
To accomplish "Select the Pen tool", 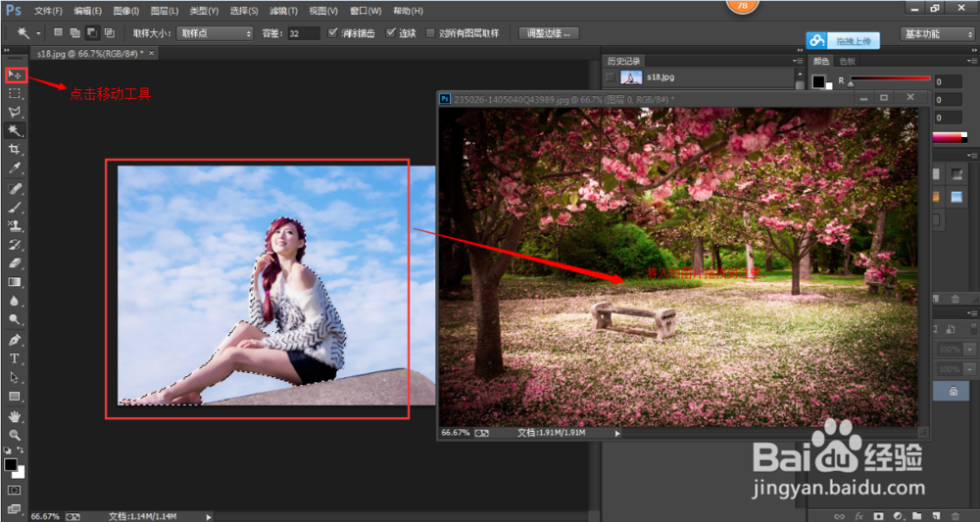I will (15, 340).
